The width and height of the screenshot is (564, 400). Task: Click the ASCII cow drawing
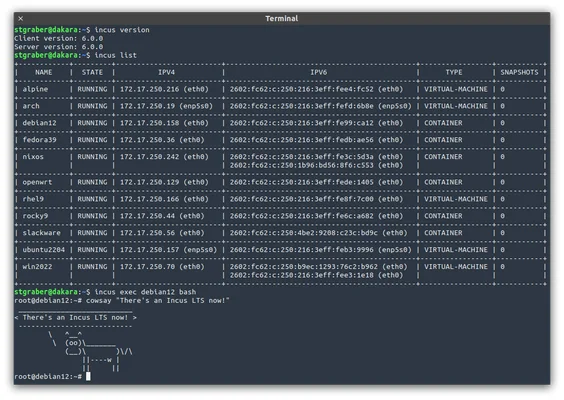[x=90, y=351]
